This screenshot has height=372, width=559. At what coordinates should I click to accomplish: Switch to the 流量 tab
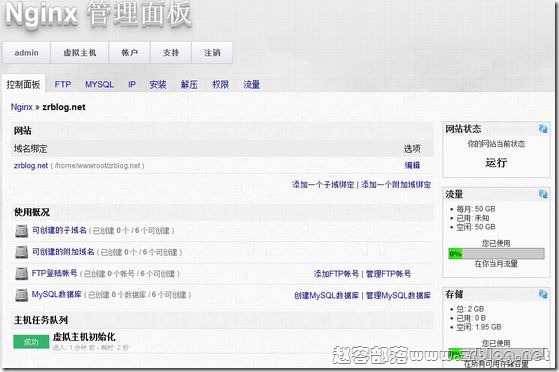[x=252, y=85]
